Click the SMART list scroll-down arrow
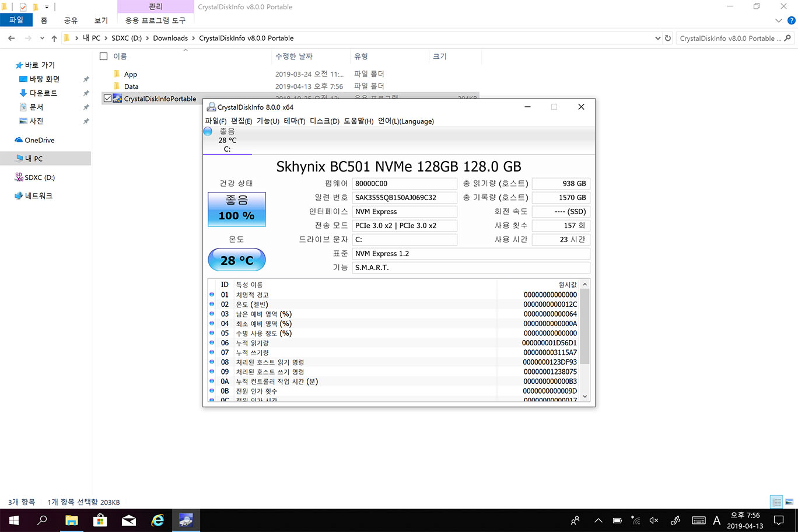798x532 pixels. tap(585, 397)
